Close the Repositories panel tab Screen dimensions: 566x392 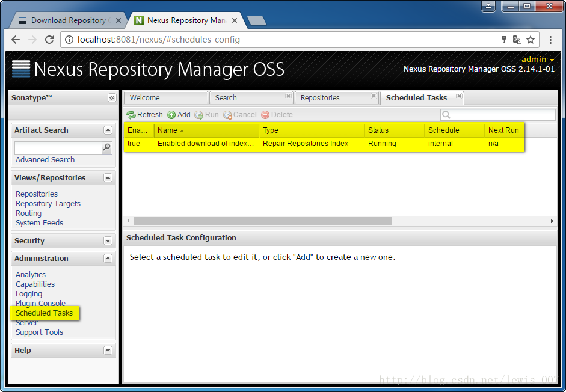click(374, 96)
